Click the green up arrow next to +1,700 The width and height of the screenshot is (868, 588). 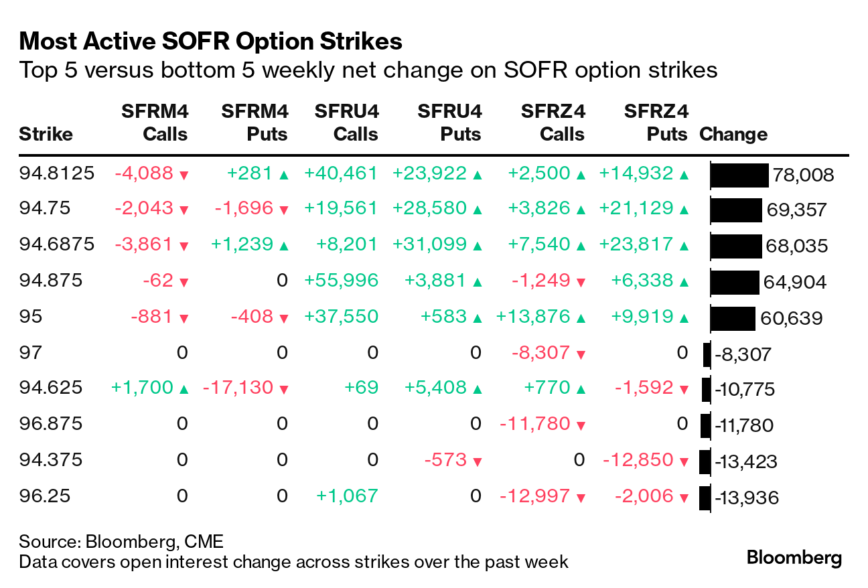(x=184, y=389)
